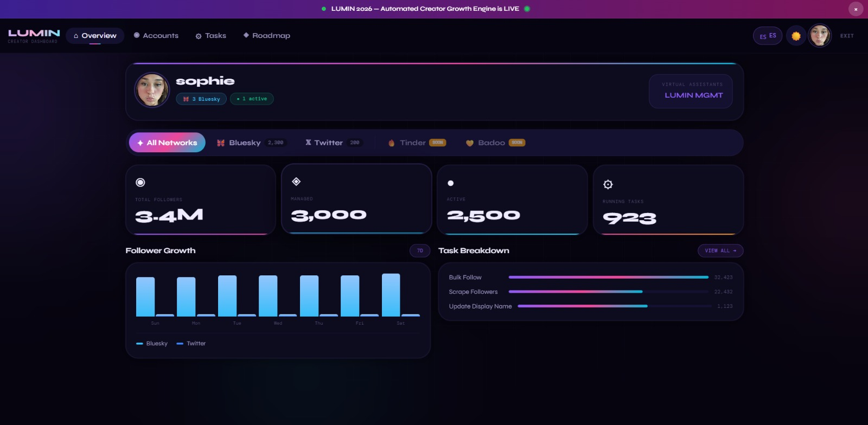Click the EXIT link

pos(847,36)
